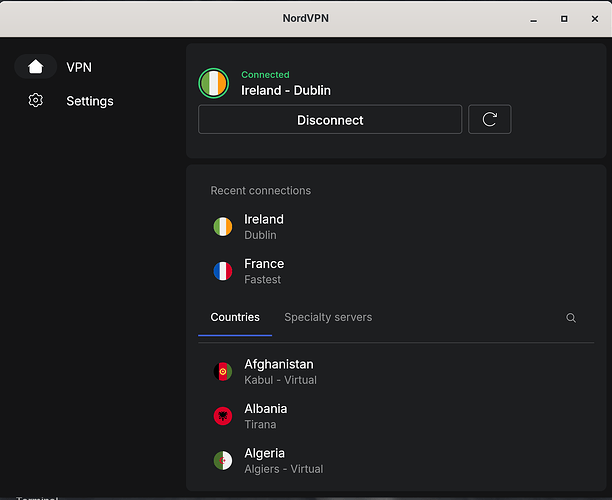Click France flag in Recent connections
Viewport: 612px width, 500px height.
(223, 271)
